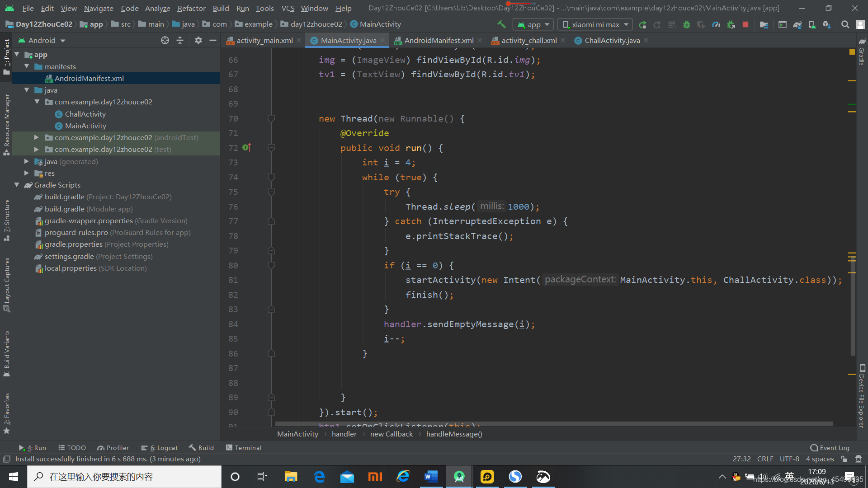The image size is (868, 488).
Task: Open Project Structure icon
Action: pos(764,24)
